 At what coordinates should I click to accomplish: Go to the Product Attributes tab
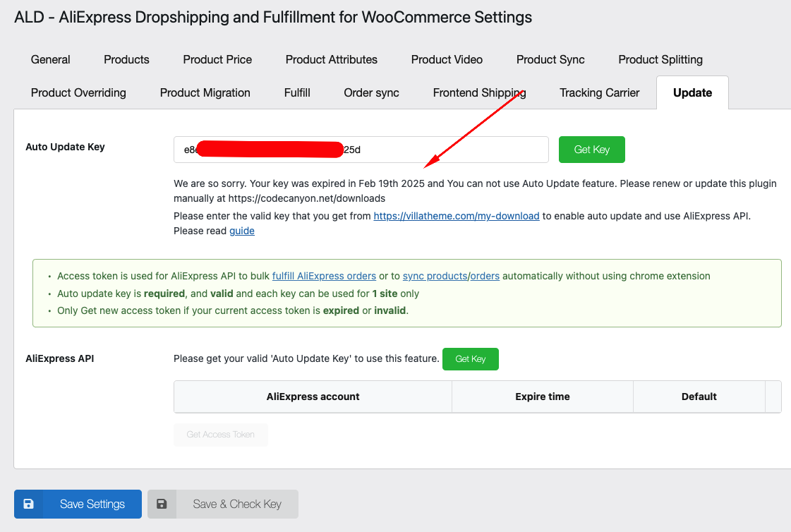point(332,59)
